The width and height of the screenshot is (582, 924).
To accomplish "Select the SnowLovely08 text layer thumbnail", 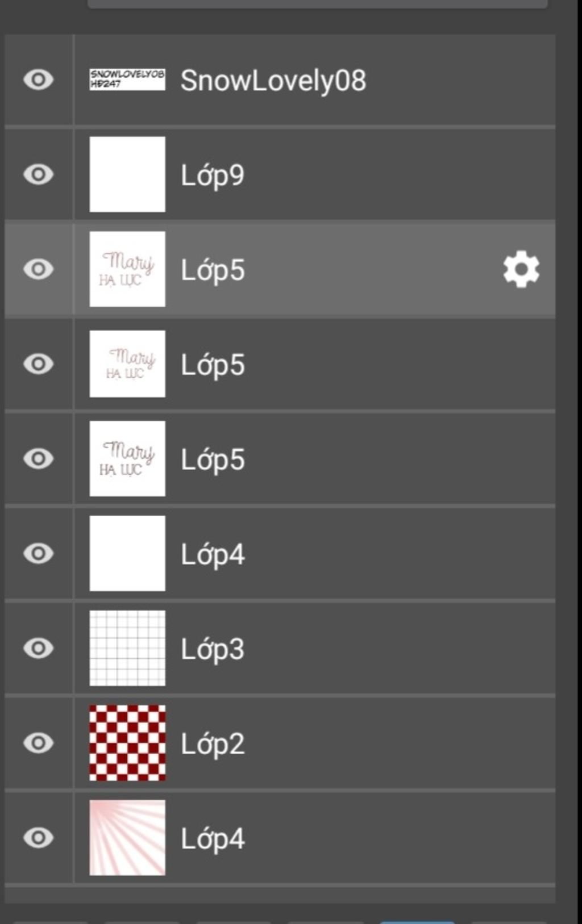I will pos(127,80).
